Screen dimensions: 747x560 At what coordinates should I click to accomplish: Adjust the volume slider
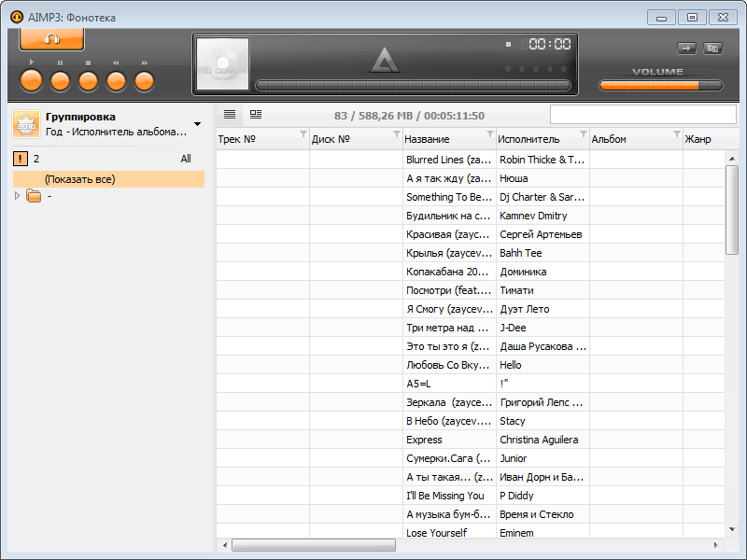pos(661,86)
